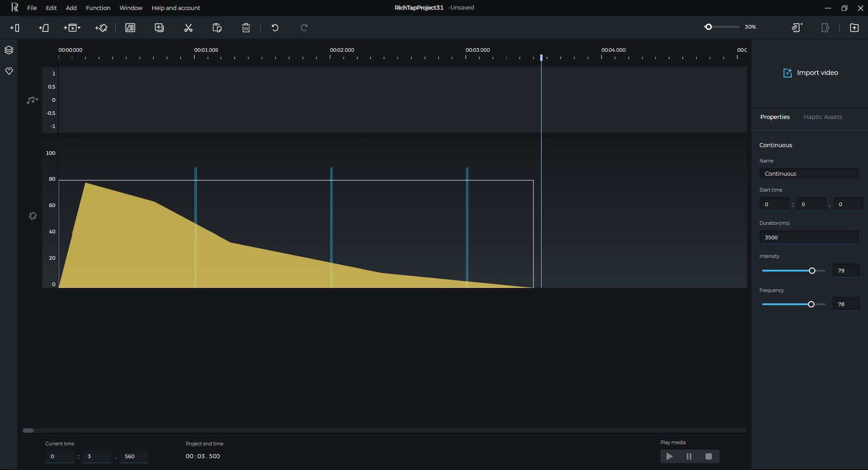This screenshot has height=470, width=868.
Task: Switch to the Haptic Assets tab
Action: (822, 117)
